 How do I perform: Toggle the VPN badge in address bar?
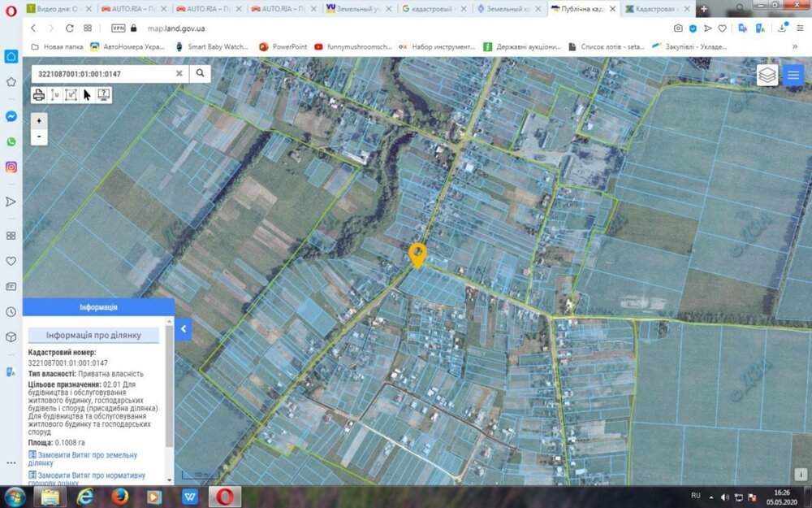coord(118,28)
